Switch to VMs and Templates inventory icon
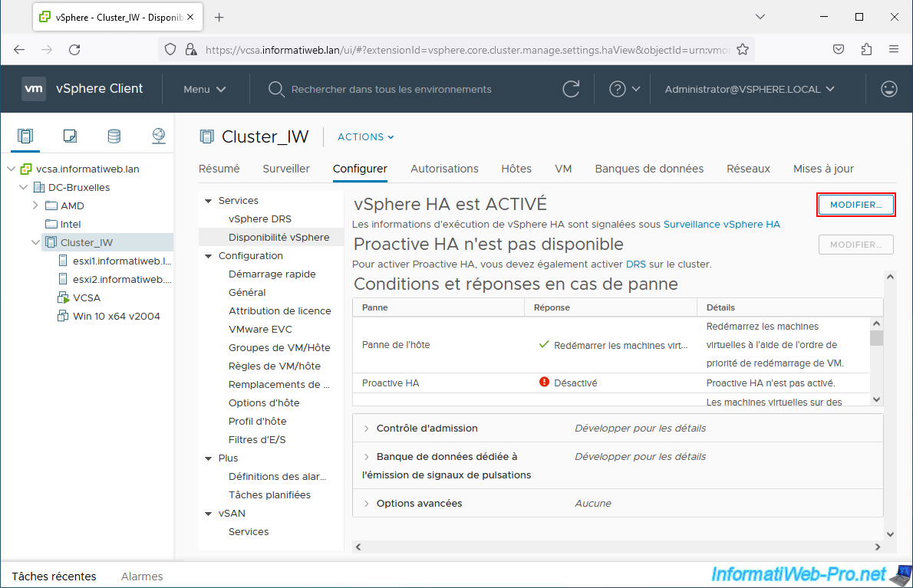This screenshot has width=913, height=588. coord(70,136)
